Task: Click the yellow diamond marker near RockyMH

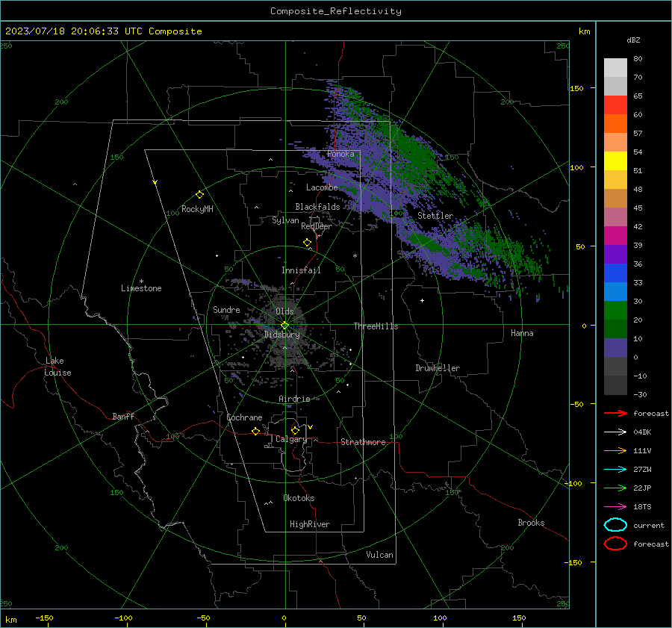Action: click(199, 195)
